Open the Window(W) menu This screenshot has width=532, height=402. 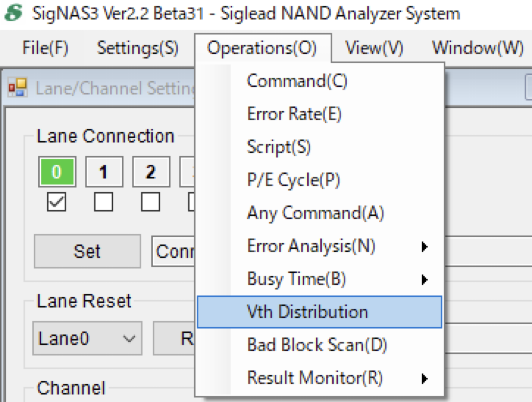[x=478, y=47]
